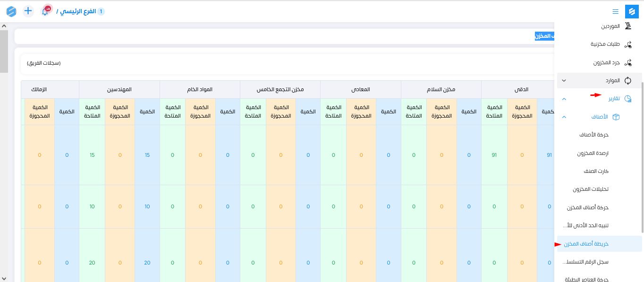Open حركة الأصناف report
644x282 pixels.
pyautogui.click(x=594, y=135)
